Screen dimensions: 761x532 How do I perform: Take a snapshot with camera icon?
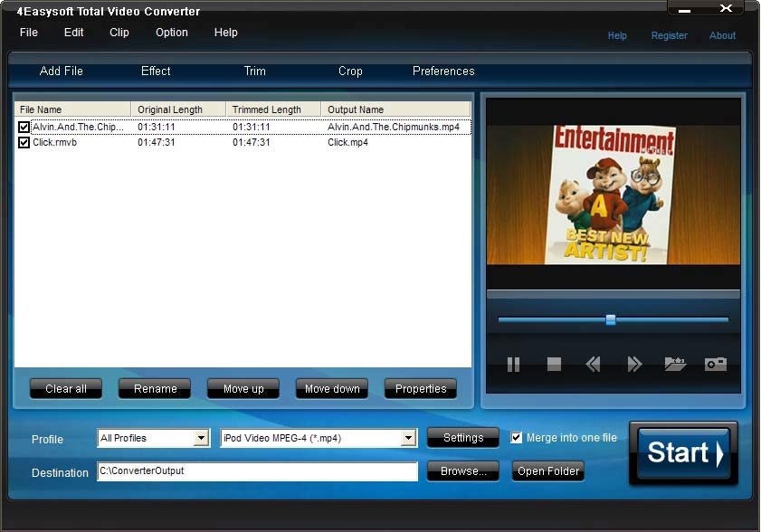[x=716, y=365]
